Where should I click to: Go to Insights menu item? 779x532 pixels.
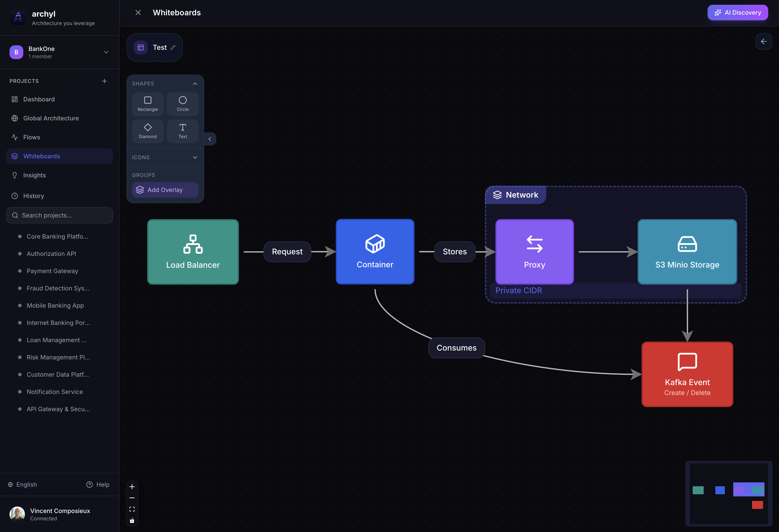35,175
